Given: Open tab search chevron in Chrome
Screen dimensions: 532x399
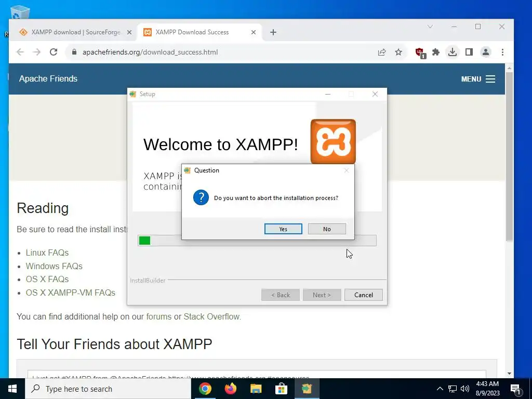Looking at the screenshot, I should click(430, 26).
